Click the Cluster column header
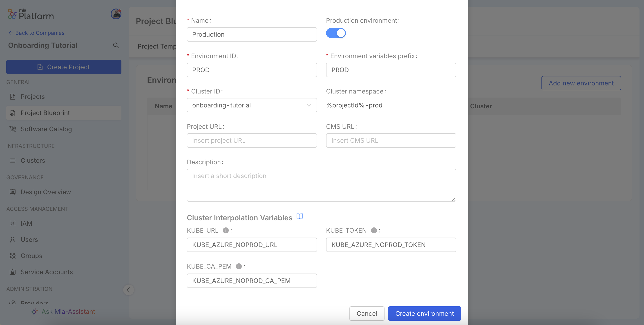 coord(481,106)
